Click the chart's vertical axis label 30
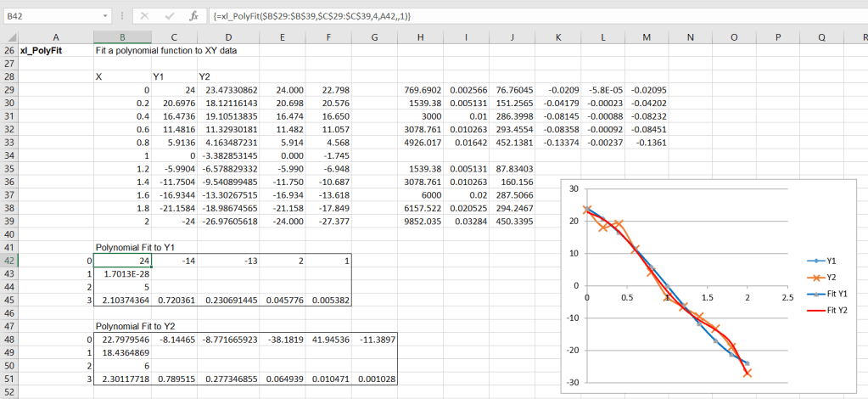The width and height of the screenshot is (868, 399). click(574, 188)
